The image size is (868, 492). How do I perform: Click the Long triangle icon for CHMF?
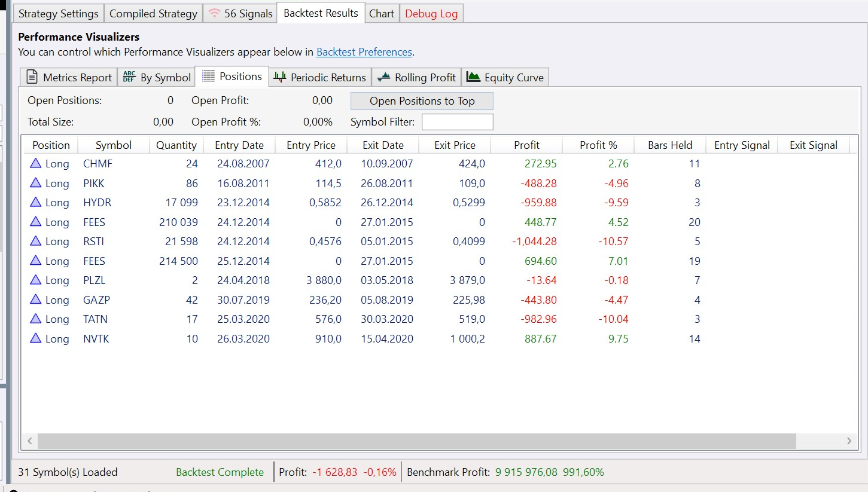point(36,163)
